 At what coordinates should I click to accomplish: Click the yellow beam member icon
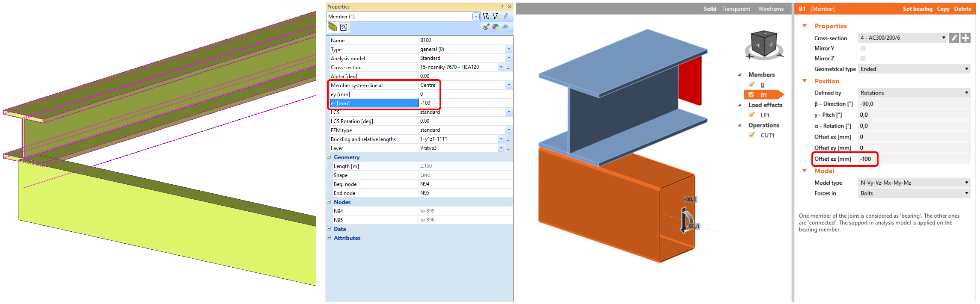333,27
